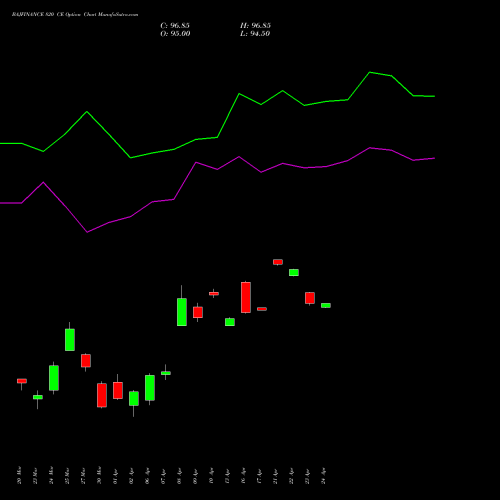Select the red candlestick for 23 Apr

click(310, 298)
